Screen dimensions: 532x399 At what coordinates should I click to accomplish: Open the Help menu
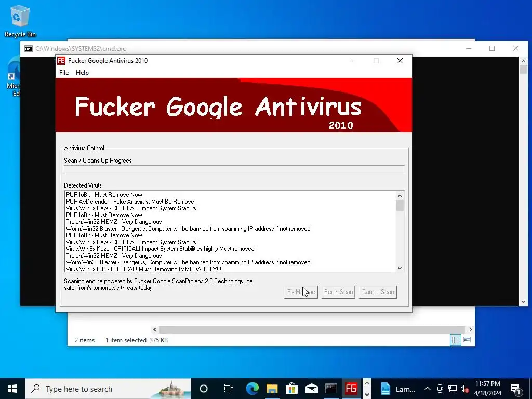tap(82, 73)
